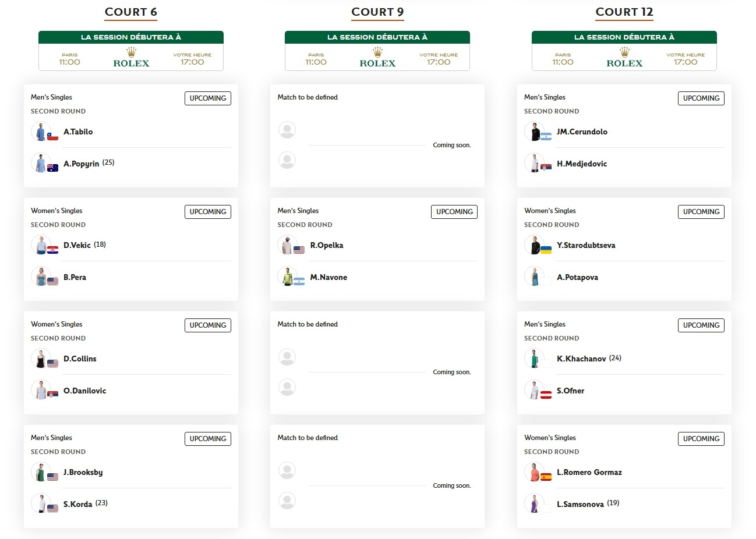Click the Austria flag beside S.Ofner
Image resolution: width=756 pixels, height=539 pixels.
[546, 395]
